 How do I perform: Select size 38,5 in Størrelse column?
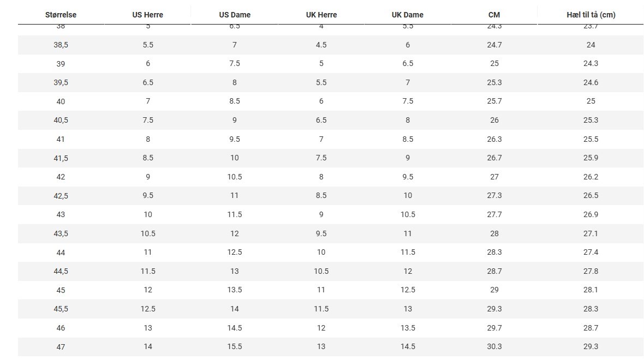coord(61,45)
